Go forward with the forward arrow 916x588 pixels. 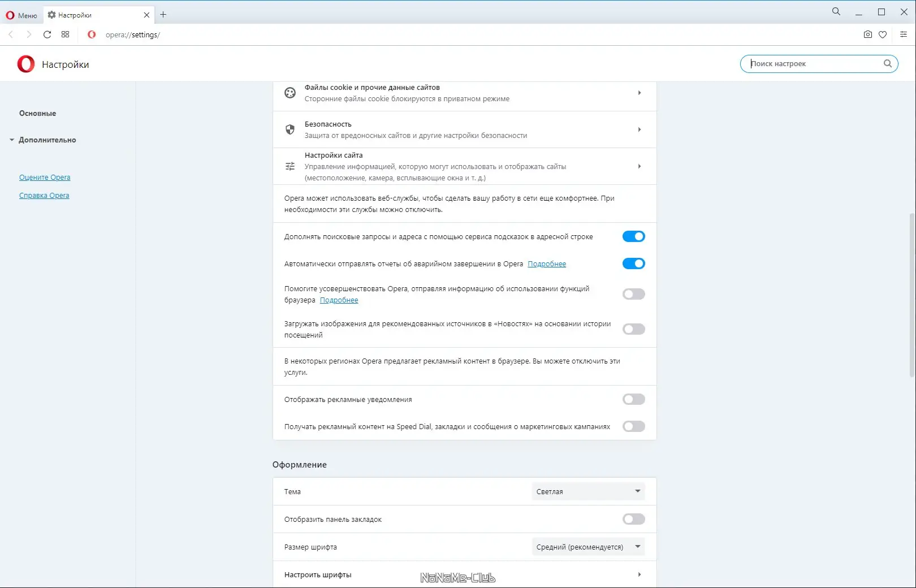[29, 34]
